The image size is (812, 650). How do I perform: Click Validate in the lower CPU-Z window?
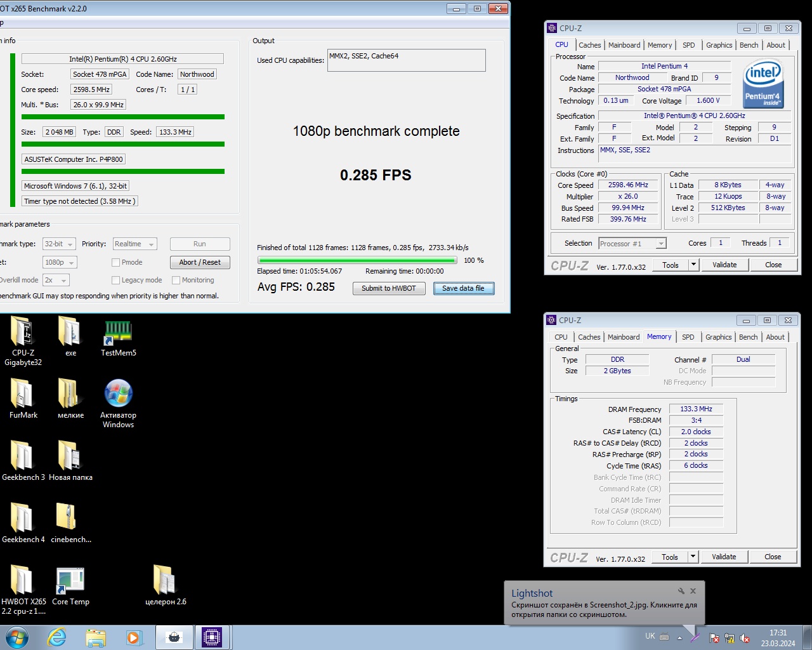point(724,557)
